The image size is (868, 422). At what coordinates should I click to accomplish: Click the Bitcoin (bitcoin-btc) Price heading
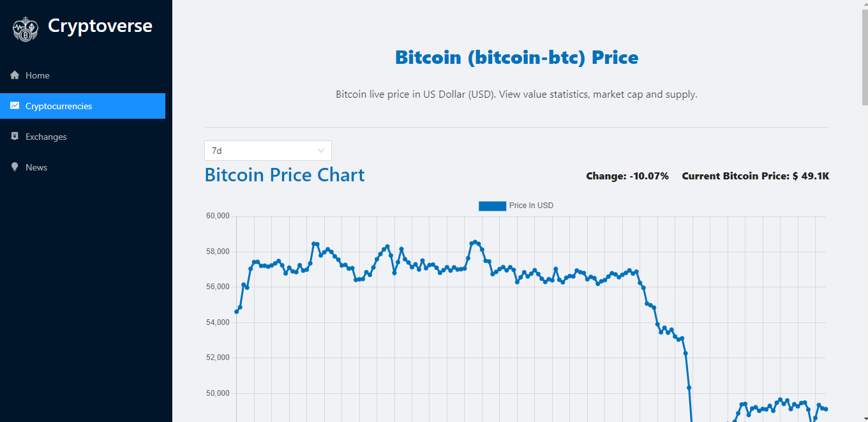point(516,57)
